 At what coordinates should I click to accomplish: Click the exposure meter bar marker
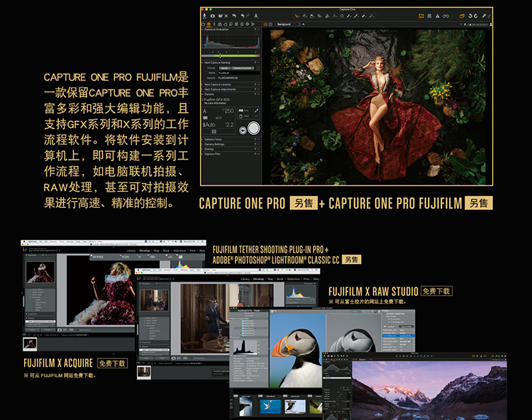(220, 55)
